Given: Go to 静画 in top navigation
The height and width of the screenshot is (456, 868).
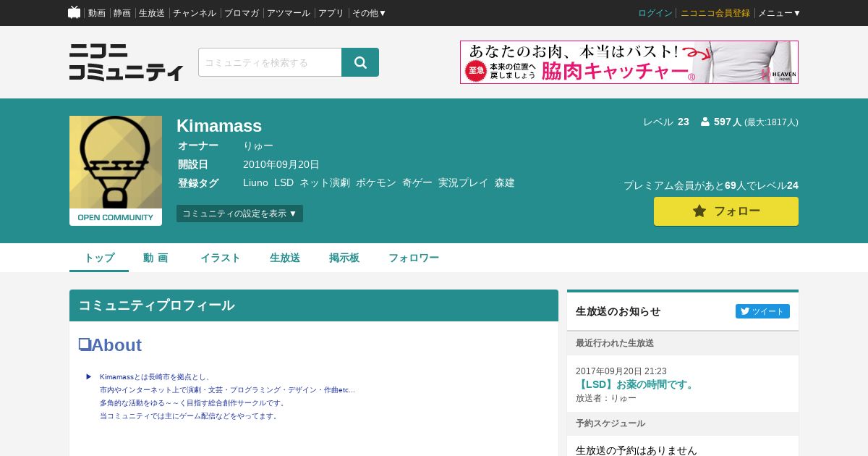Looking at the screenshot, I should point(122,13).
